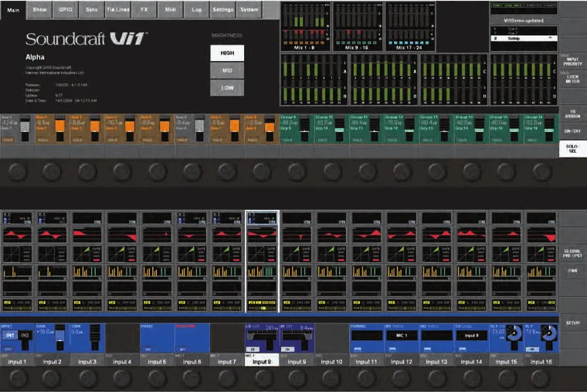587x392 pixels.
Task: Open the gate/dynamics block above Input 8
Action: coord(262,254)
